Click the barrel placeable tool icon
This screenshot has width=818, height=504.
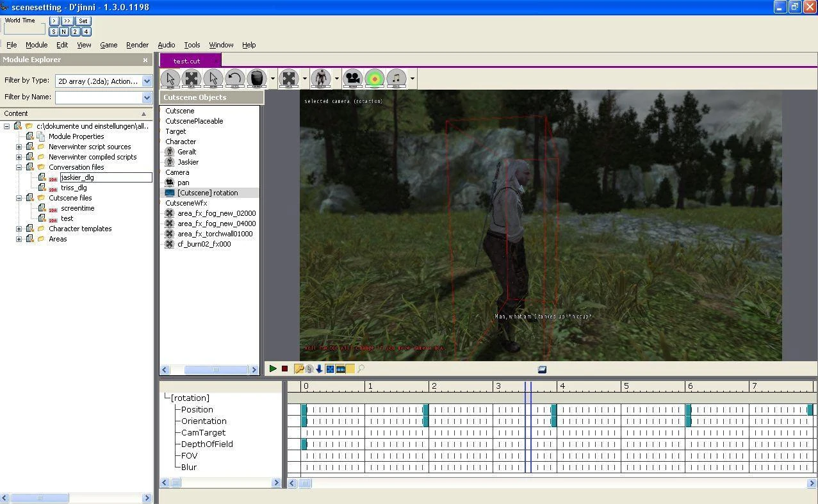(257, 79)
